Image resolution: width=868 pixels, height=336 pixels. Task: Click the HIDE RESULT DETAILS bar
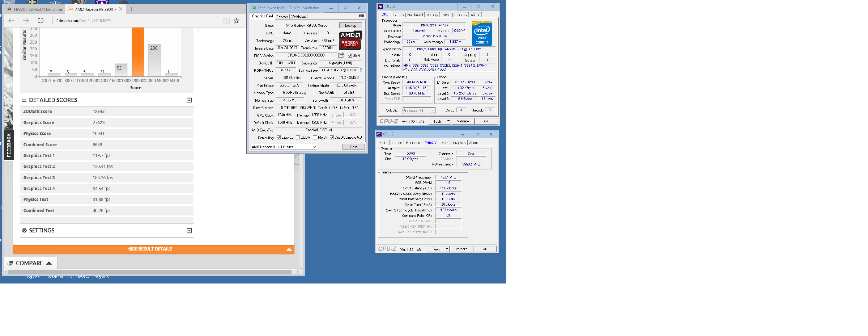click(x=153, y=249)
